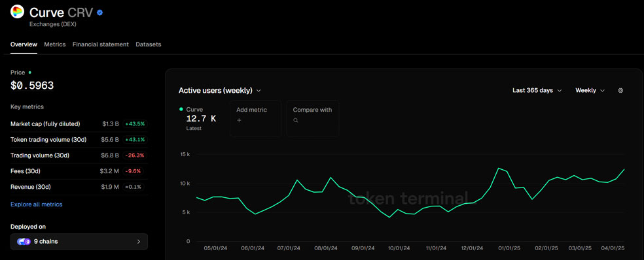Open the Financial statement tab

point(101,44)
